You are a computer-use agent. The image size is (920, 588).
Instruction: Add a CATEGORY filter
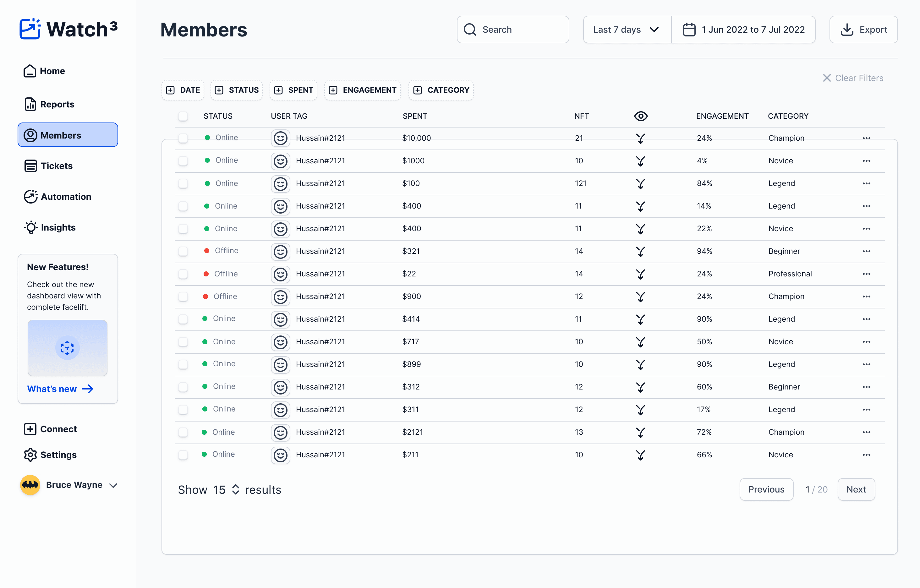click(x=441, y=90)
